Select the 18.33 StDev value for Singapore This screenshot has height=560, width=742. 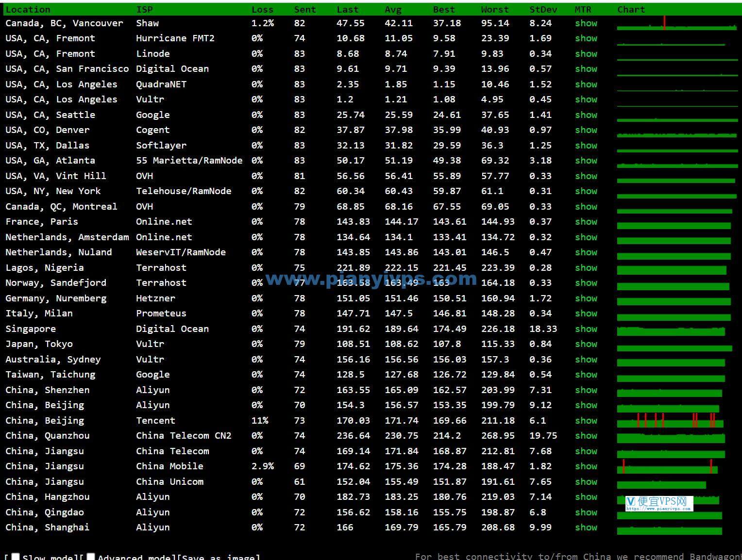[x=543, y=329]
